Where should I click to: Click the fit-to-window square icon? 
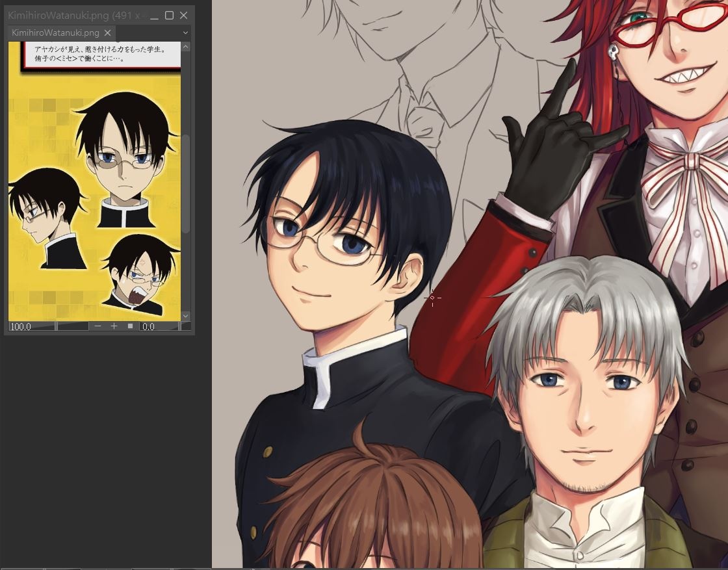130,326
